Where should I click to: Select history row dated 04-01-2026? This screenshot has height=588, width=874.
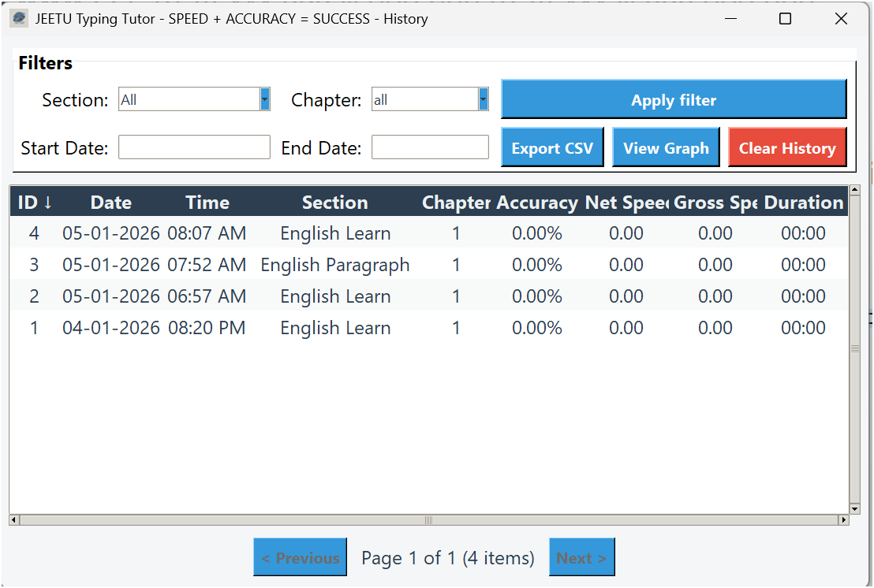(111, 328)
